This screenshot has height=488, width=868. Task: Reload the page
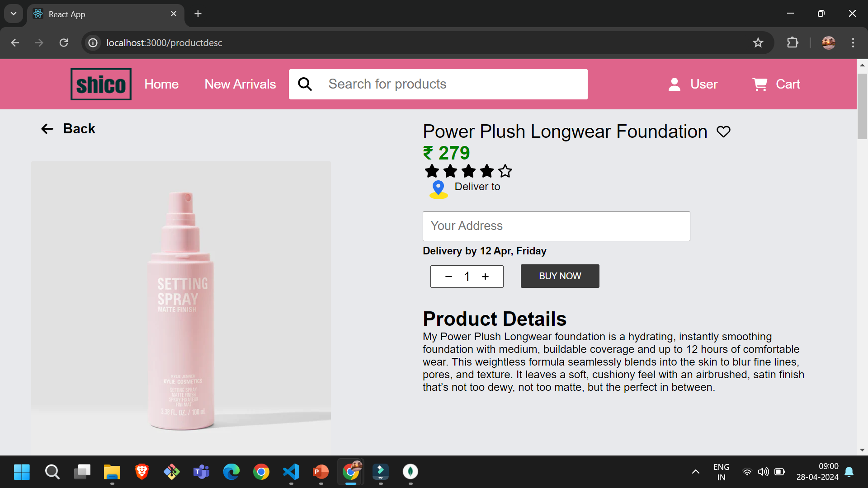click(x=64, y=42)
